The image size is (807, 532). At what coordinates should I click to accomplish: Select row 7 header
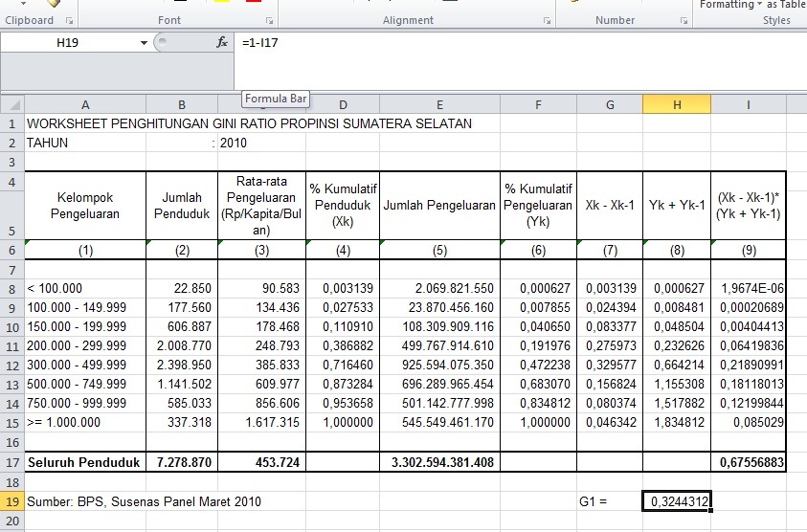(x=12, y=270)
